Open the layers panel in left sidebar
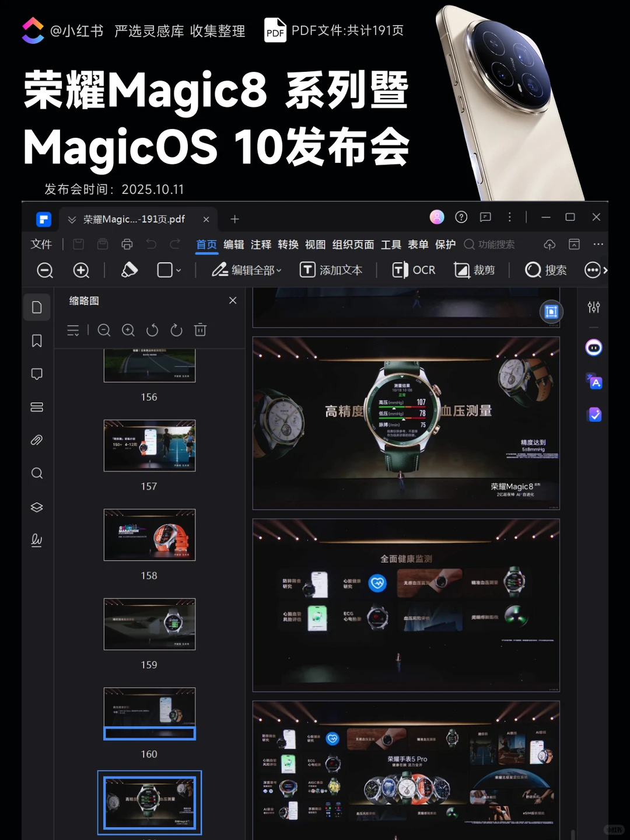630x840 pixels. 37,507
